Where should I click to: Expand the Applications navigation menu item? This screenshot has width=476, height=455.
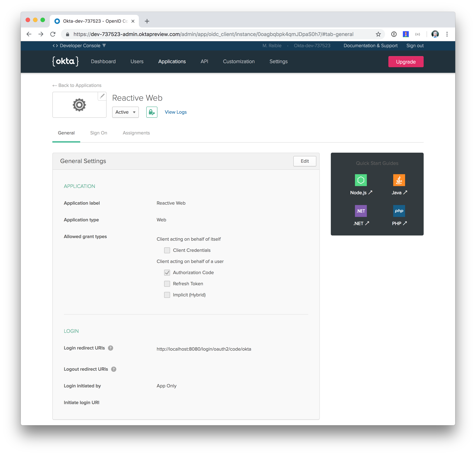(x=172, y=61)
